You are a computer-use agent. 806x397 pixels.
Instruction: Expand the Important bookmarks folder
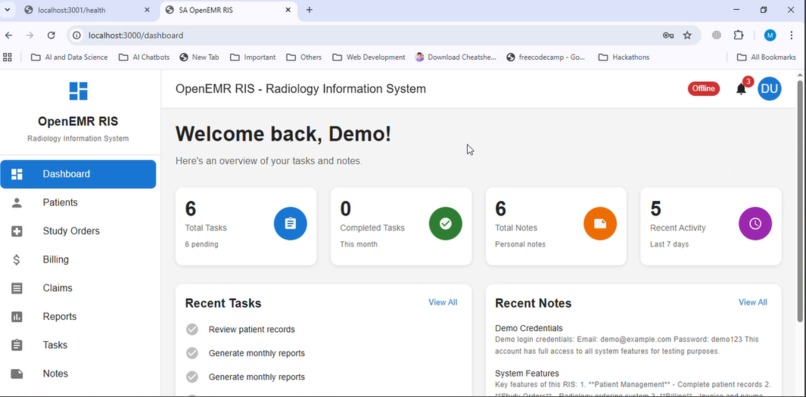pos(253,57)
